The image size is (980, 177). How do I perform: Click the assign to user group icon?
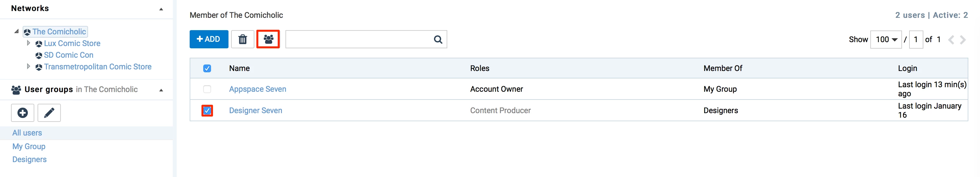pos(268,39)
